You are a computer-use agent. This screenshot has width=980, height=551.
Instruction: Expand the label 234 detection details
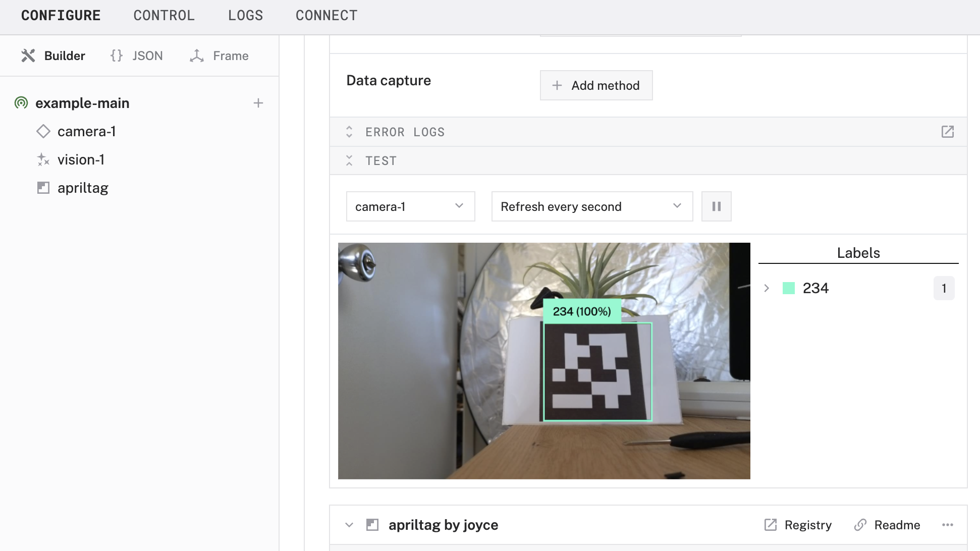pyautogui.click(x=766, y=288)
